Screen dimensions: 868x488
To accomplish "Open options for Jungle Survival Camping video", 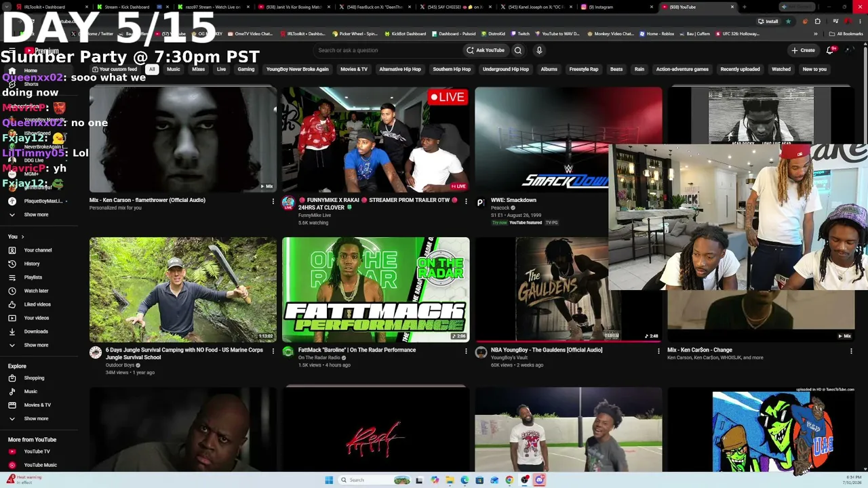I will [x=273, y=351].
